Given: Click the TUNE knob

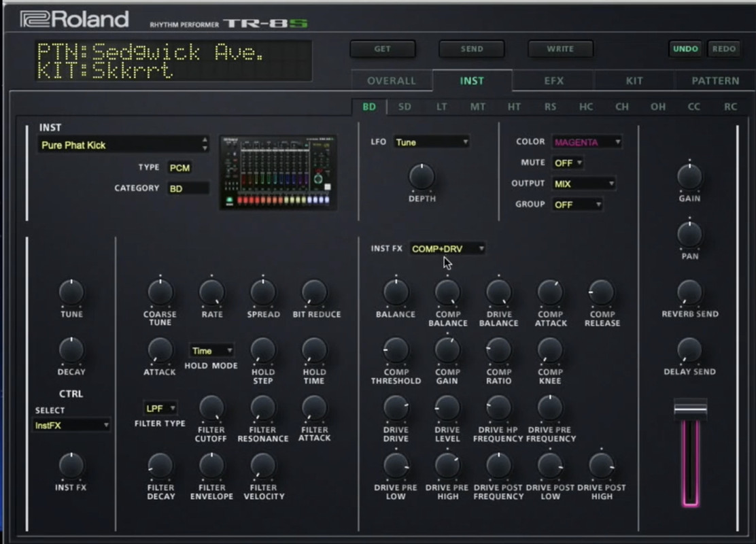Looking at the screenshot, I should 71,292.
